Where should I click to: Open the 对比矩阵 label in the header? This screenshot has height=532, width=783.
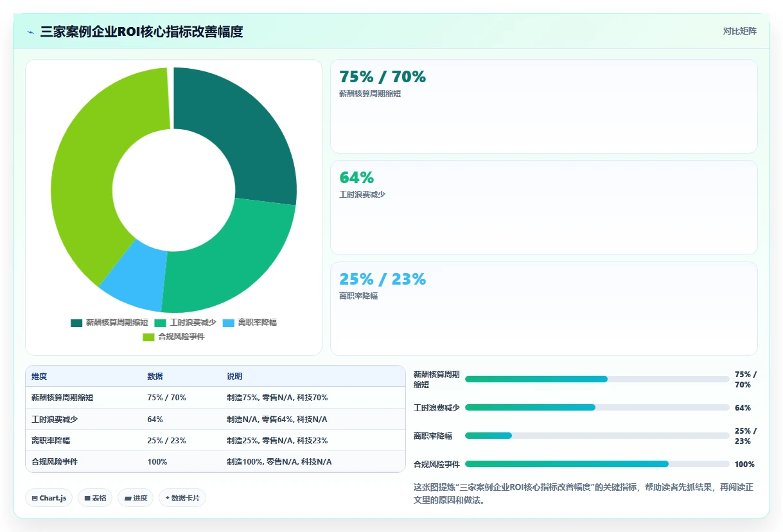(x=740, y=31)
